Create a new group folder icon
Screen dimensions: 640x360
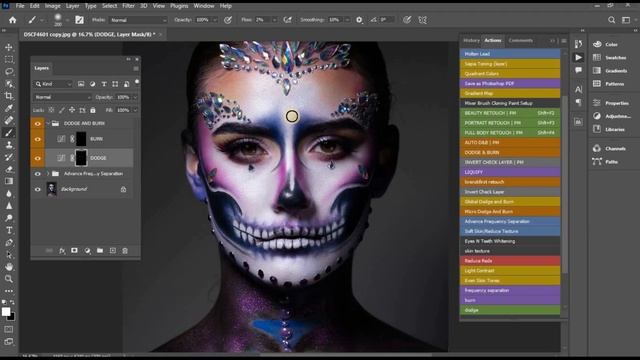[100, 251]
